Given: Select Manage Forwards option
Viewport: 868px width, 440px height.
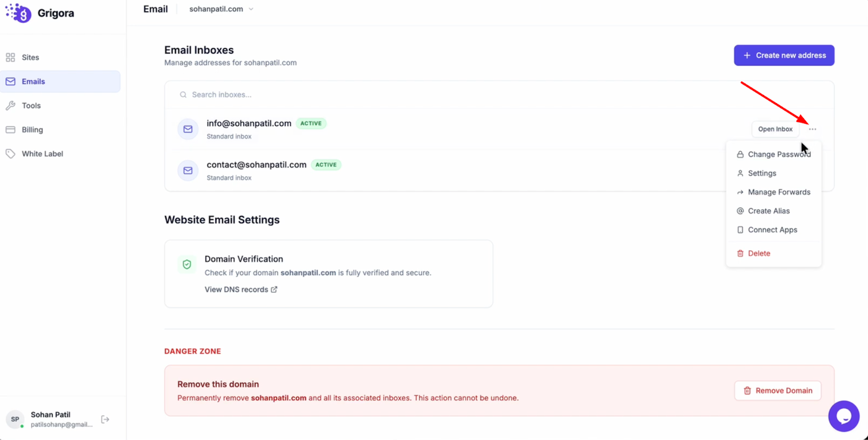Looking at the screenshot, I should coord(779,192).
